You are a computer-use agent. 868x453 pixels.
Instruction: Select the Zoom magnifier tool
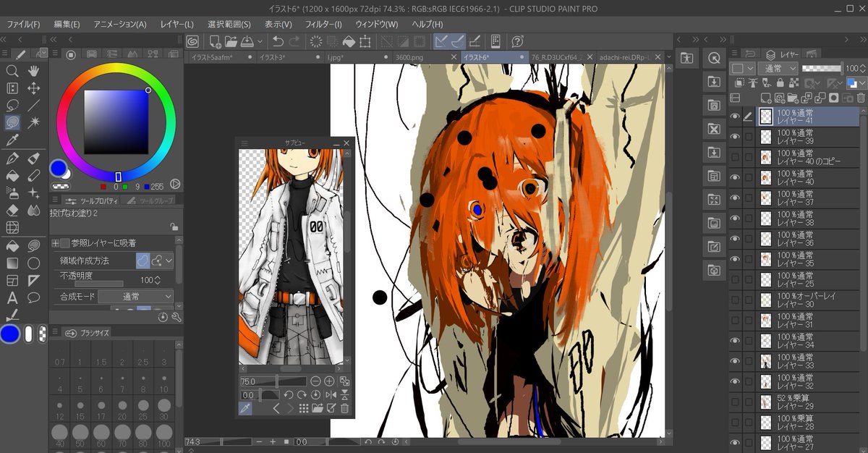tap(12, 70)
